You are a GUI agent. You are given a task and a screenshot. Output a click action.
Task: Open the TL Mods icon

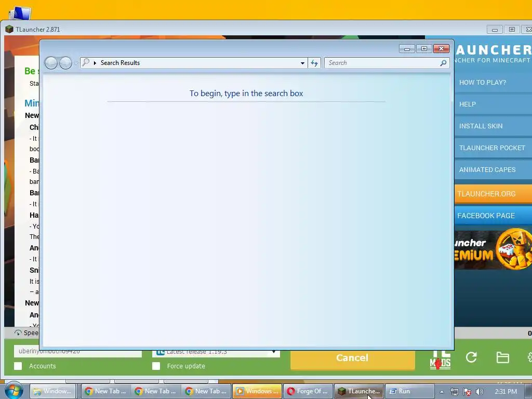(x=440, y=360)
